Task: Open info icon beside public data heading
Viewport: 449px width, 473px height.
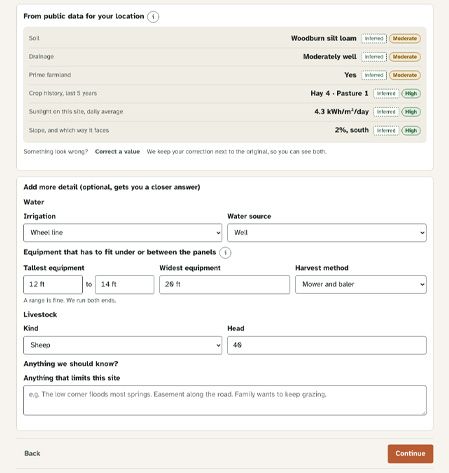Action: click(153, 17)
